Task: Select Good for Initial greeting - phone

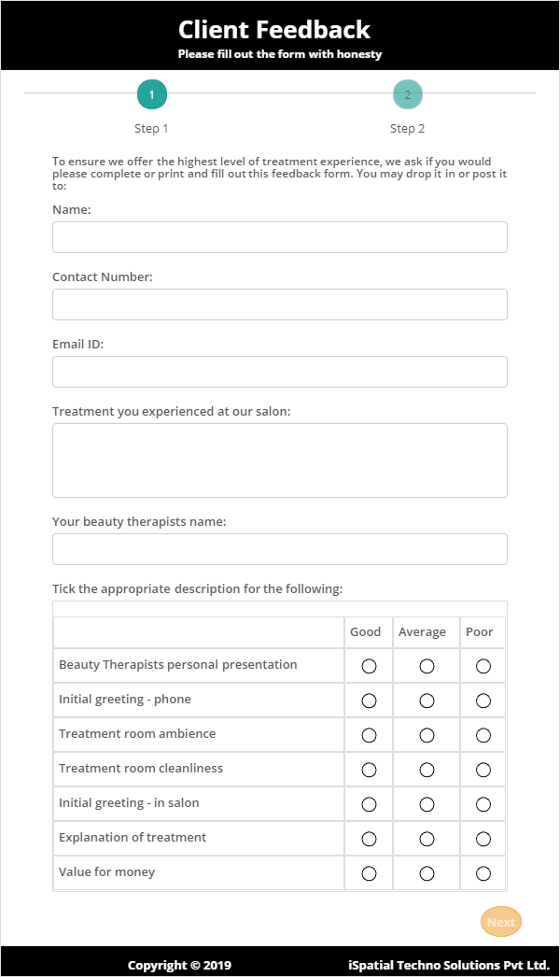Action: click(369, 701)
